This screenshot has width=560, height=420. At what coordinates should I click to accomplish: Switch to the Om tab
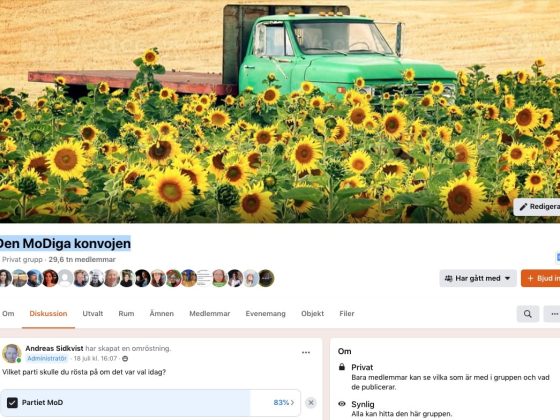point(8,314)
